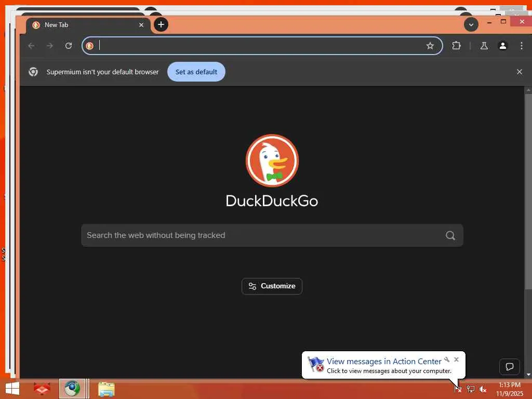Open the taskbar clock showing 1:13 PM

tap(510, 389)
